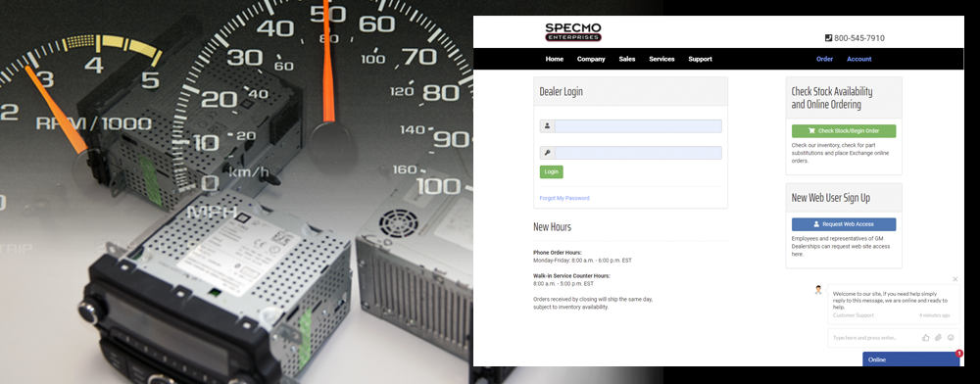
Task: Click Check Stock/Begin Order button
Action: click(x=844, y=131)
